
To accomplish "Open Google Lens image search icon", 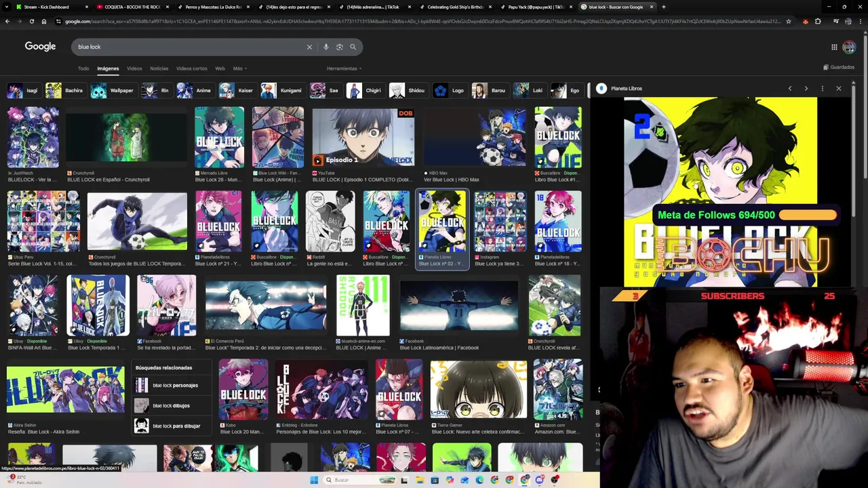I will click(x=340, y=47).
